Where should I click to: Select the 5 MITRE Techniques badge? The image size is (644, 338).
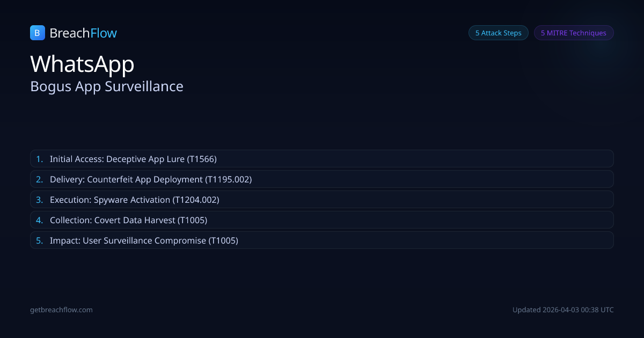coord(573,33)
